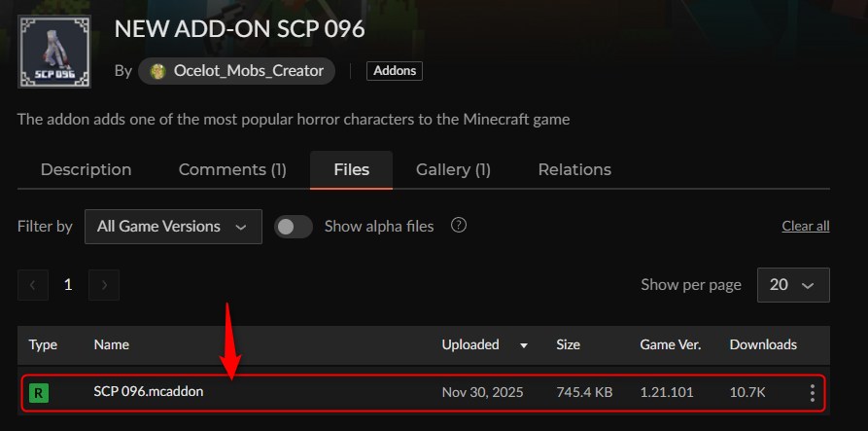
Task: Go to next page arrow
Action: (104, 285)
